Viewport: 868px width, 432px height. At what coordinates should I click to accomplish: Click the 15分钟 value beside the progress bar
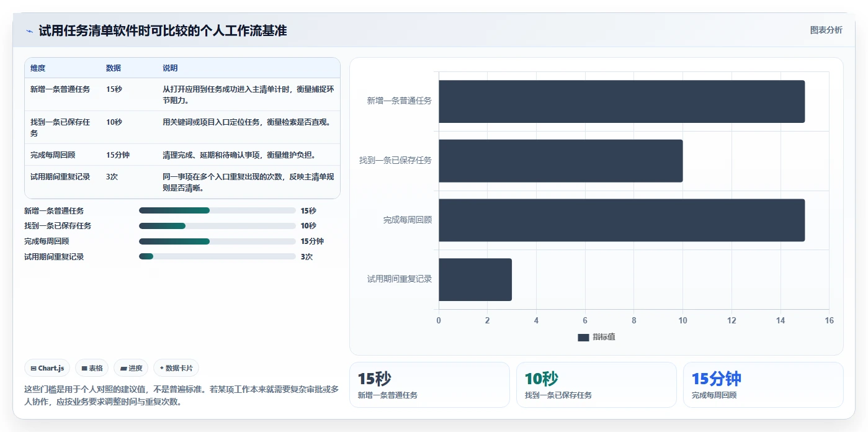pos(312,241)
